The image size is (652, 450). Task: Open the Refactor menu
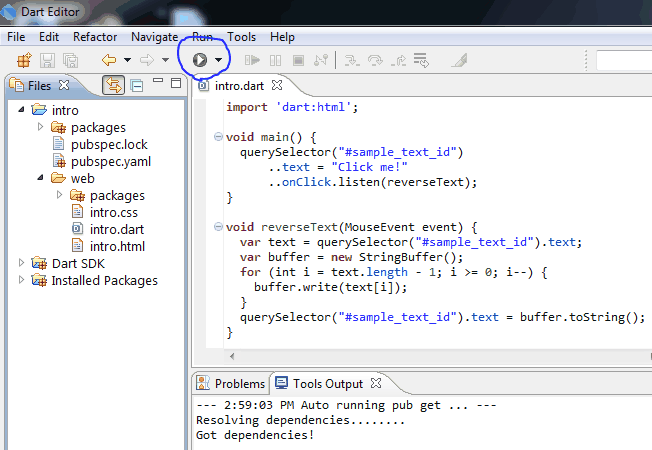pos(95,37)
